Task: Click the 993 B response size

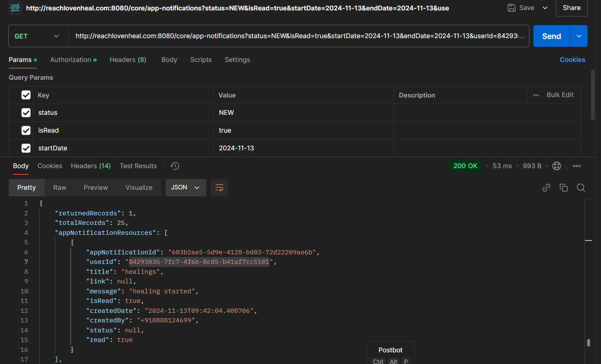Action: pos(532,166)
